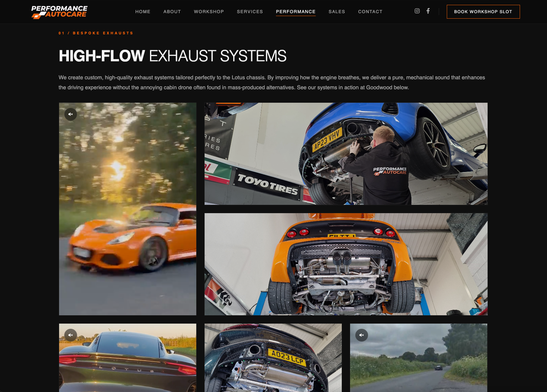Open the CONTACT page
Viewport: 547px width, 392px height.
pyautogui.click(x=370, y=12)
